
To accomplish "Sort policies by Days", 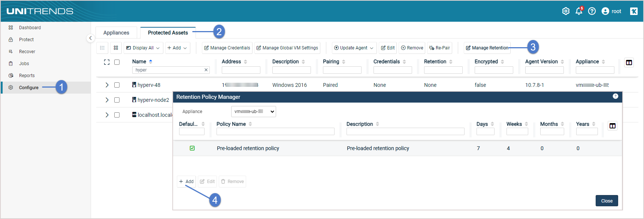I will pos(492,124).
